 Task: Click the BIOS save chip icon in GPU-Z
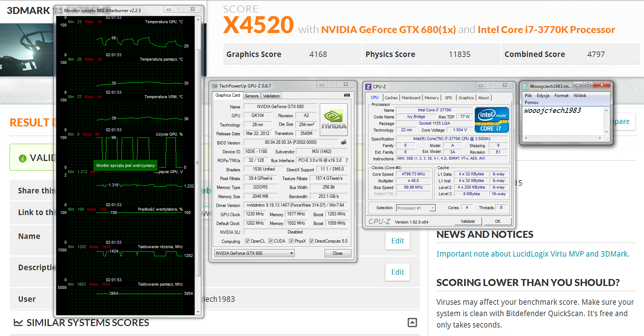pos(344,142)
